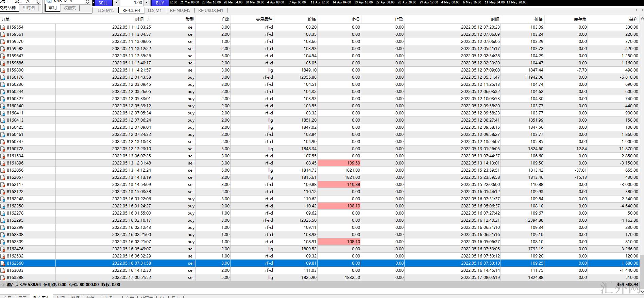
Task: Click the buy order icon beside 8162248
Action: 3,199
